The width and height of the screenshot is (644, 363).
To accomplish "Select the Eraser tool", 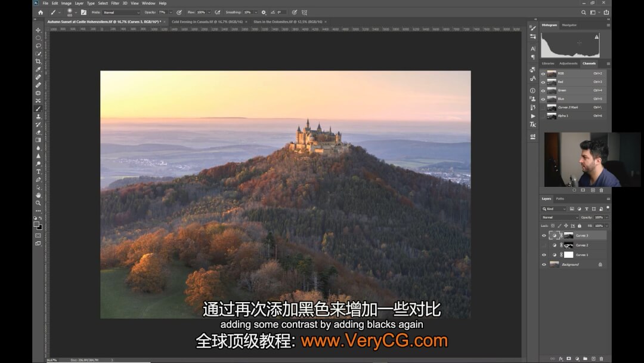I will point(38,133).
